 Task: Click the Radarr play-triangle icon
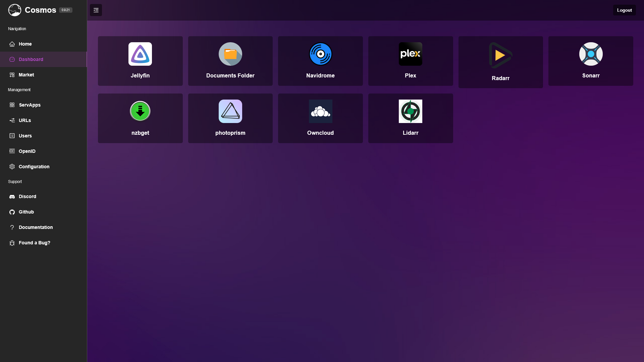coord(500,55)
